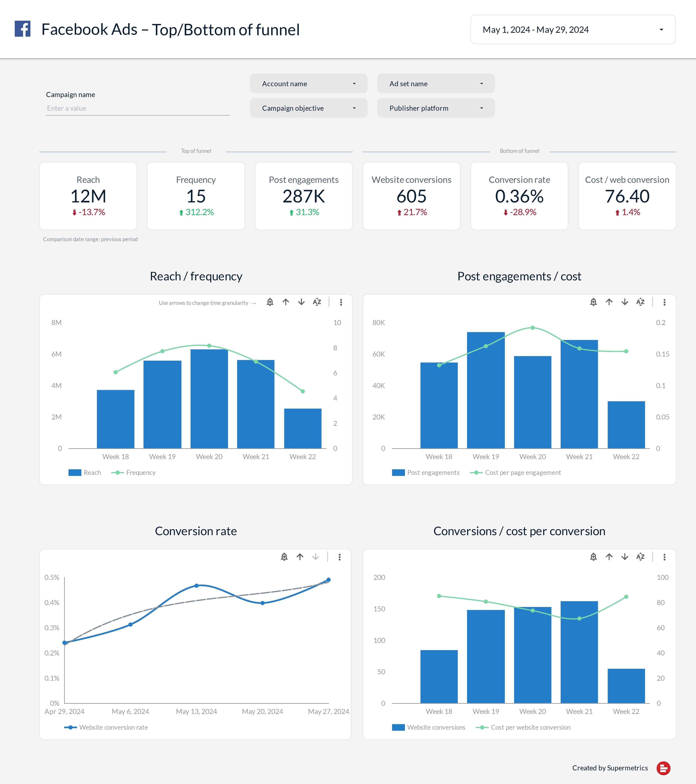Click the AZ sort icon on Conversions / cost per conversion chart
Screen dimensions: 696x784
pyautogui.click(x=640, y=557)
